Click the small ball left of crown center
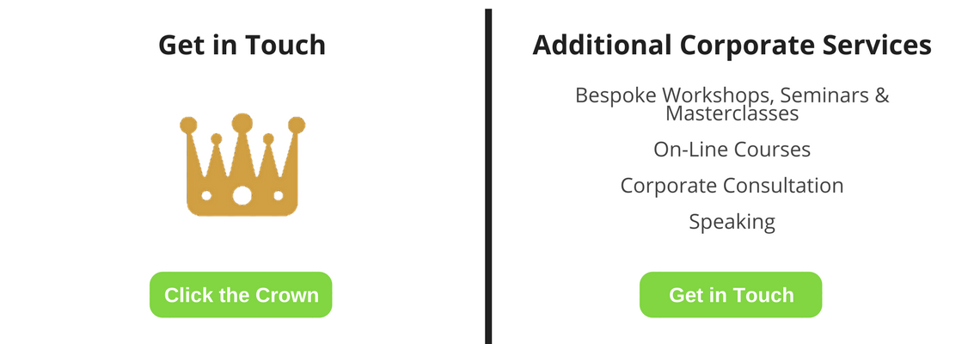Image resolution: width=980 pixels, height=344 pixels. coord(217,138)
